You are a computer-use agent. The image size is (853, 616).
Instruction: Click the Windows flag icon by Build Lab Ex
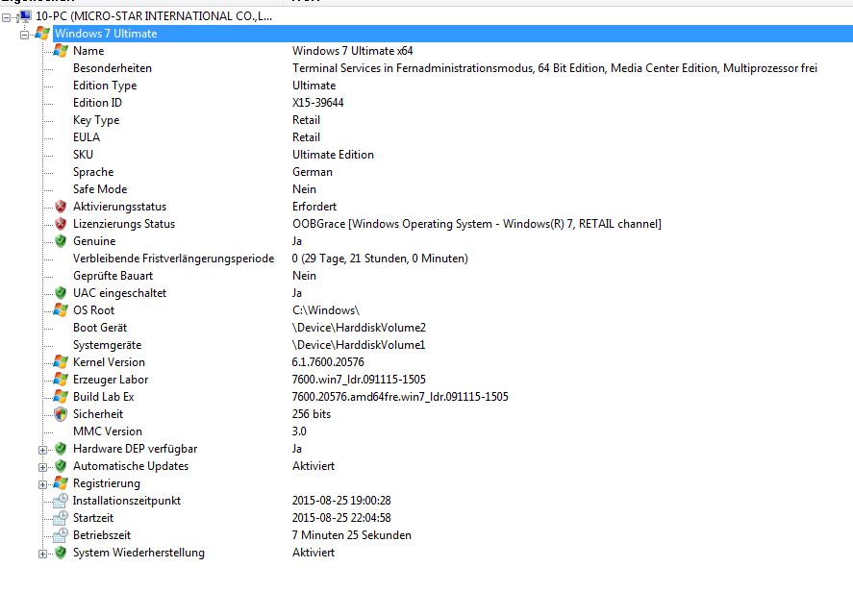[61, 397]
